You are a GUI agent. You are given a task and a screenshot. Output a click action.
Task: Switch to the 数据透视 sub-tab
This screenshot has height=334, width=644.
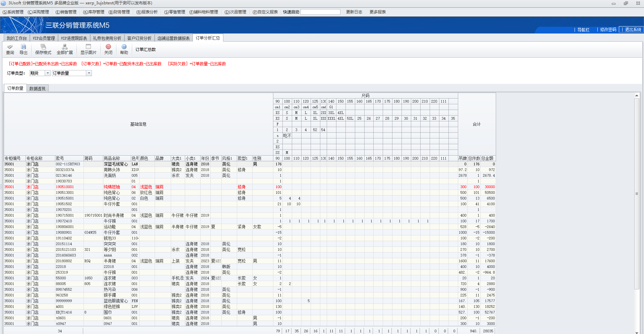click(x=37, y=89)
